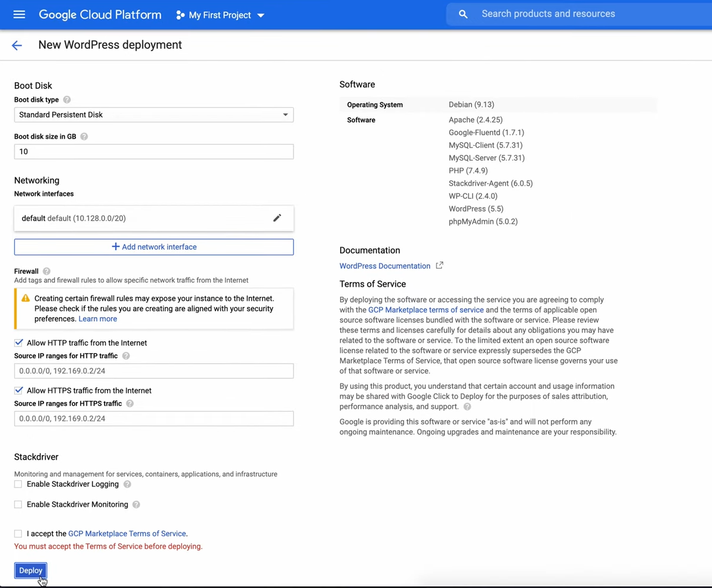Viewport: 712px width, 588px height.
Task: Click the Source IP ranges for HTTPS traffic field
Action: point(154,418)
